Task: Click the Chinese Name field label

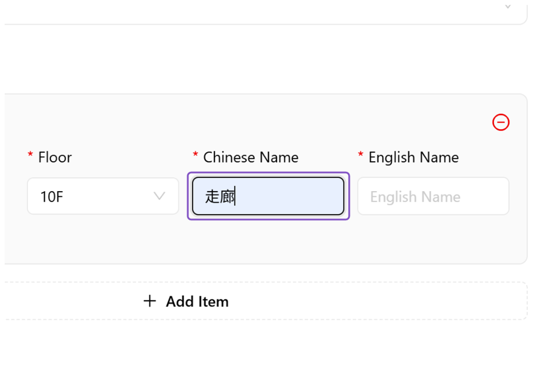Action: 251,158
